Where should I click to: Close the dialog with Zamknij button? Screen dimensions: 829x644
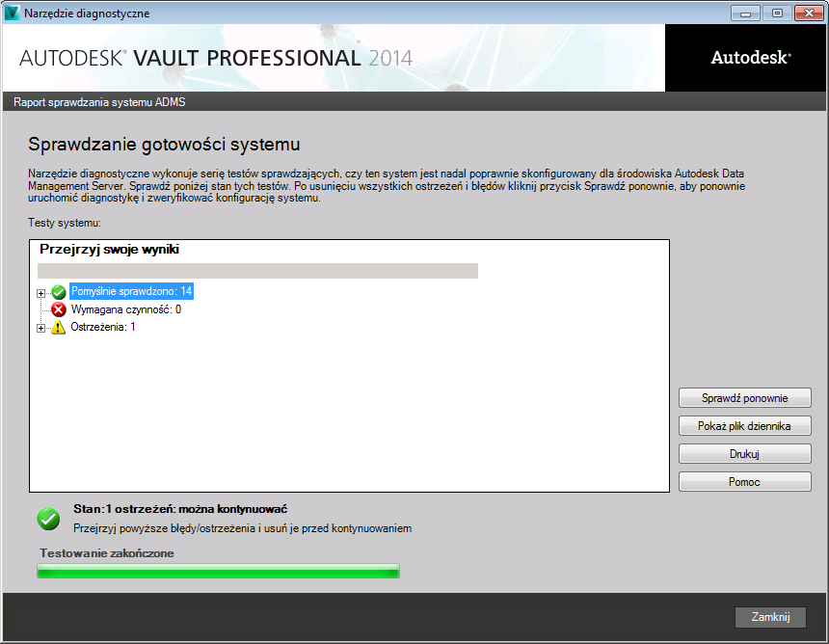pyautogui.click(x=770, y=617)
